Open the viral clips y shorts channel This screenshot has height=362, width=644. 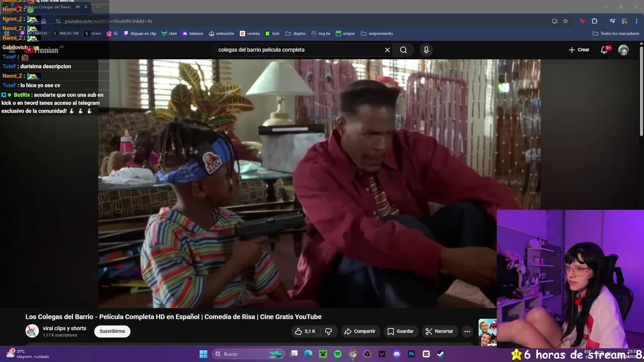click(x=64, y=328)
